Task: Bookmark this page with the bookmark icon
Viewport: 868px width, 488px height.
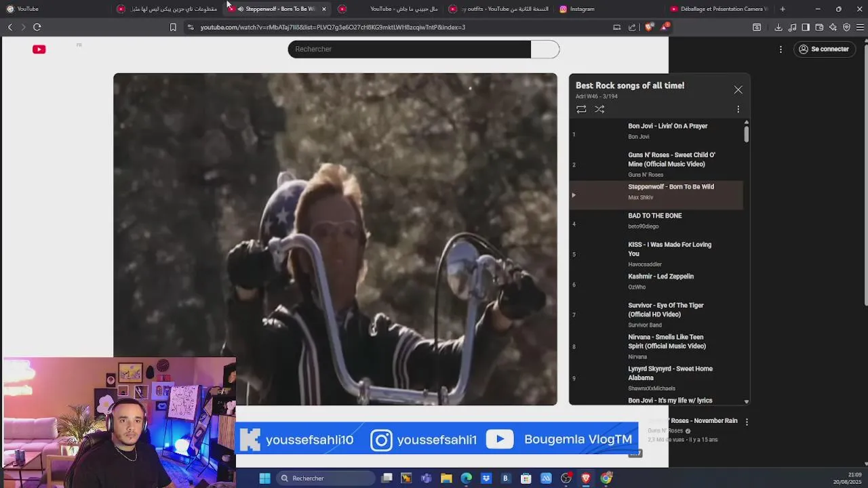Action: (x=173, y=27)
